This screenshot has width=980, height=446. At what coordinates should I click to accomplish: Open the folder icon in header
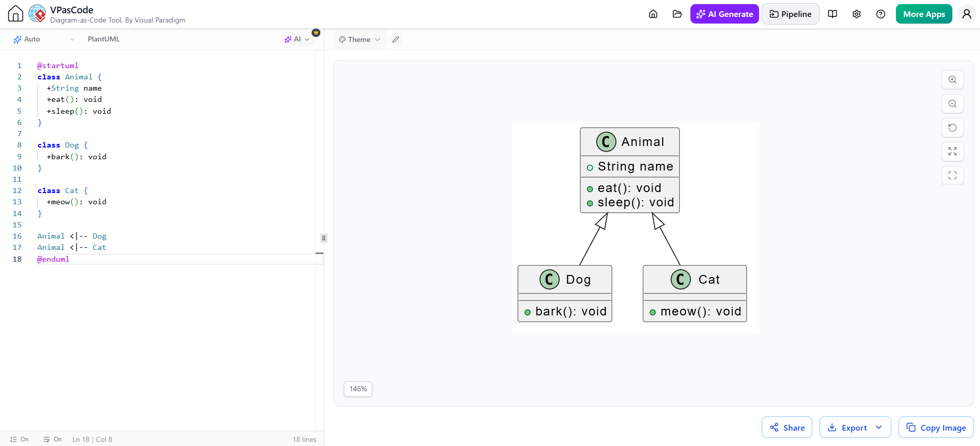tap(677, 14)
